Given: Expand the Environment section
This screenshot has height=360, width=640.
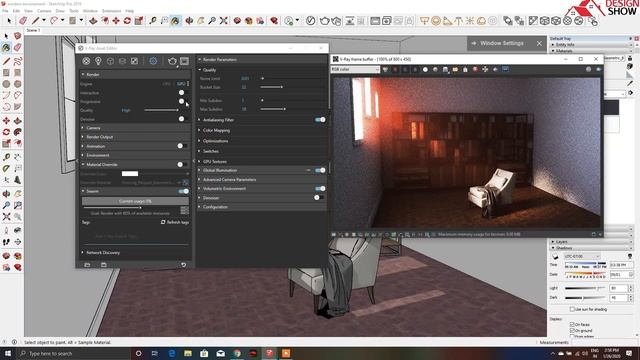Looking at the screenshot, I should coord(136,155).
